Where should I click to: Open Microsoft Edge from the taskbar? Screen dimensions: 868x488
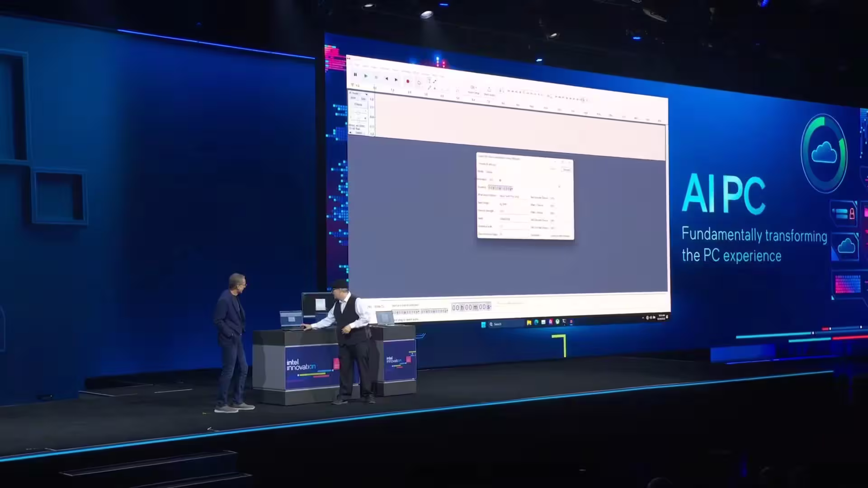(x=536, y=322)
